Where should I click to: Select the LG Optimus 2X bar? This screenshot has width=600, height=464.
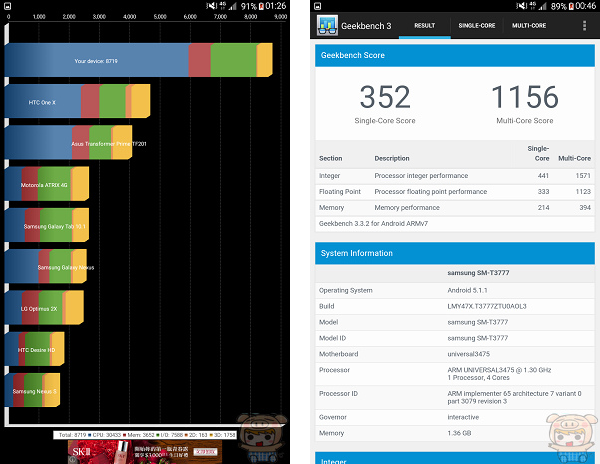(44, 308)
